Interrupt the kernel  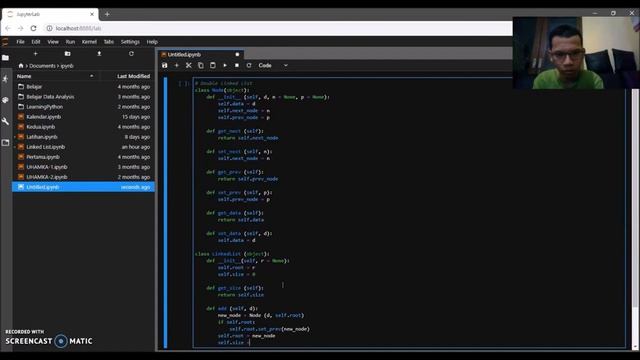pyautogui.click(x=237, y=65)
